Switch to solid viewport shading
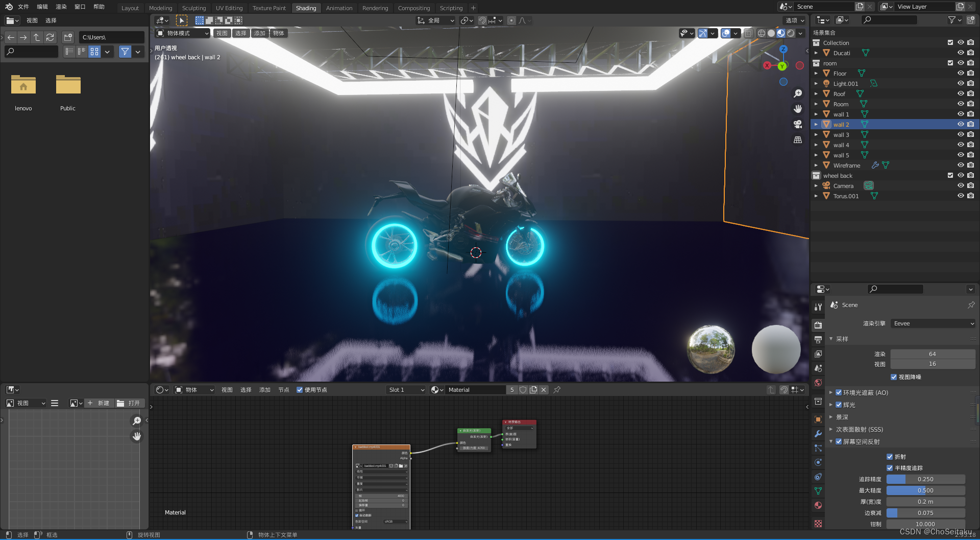This screenshot has height=540, width=980. pos(771,33)
